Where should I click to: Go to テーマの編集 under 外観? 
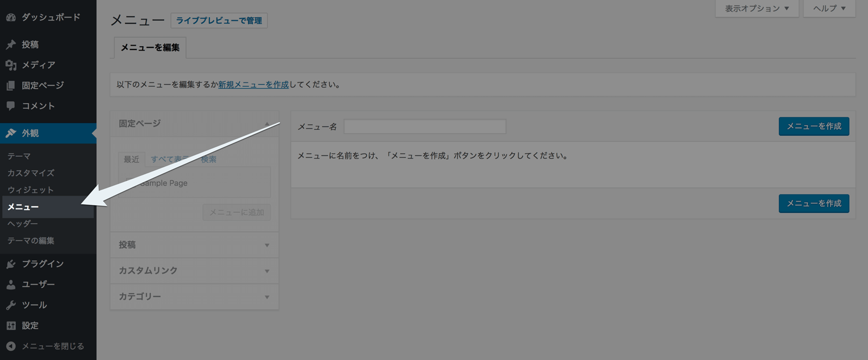pos(31,241)
